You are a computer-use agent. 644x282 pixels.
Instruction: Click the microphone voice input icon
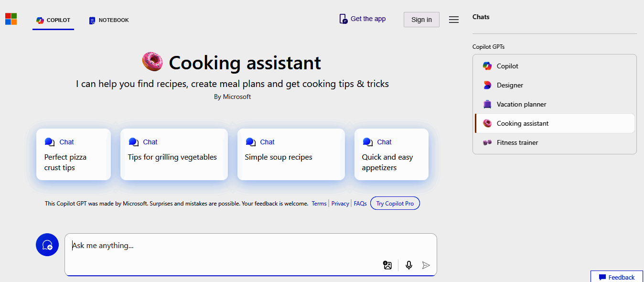point(409,265)
